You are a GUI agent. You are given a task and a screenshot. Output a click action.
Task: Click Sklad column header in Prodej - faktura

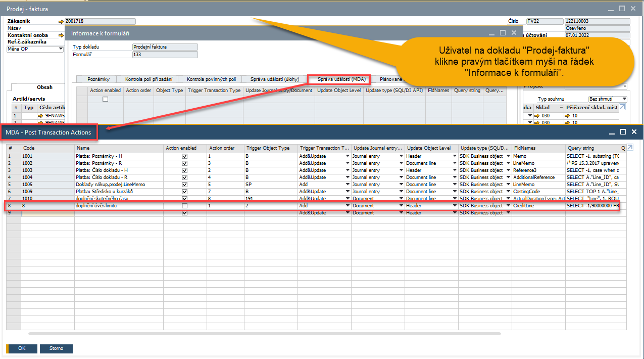[x=548, y=107]
